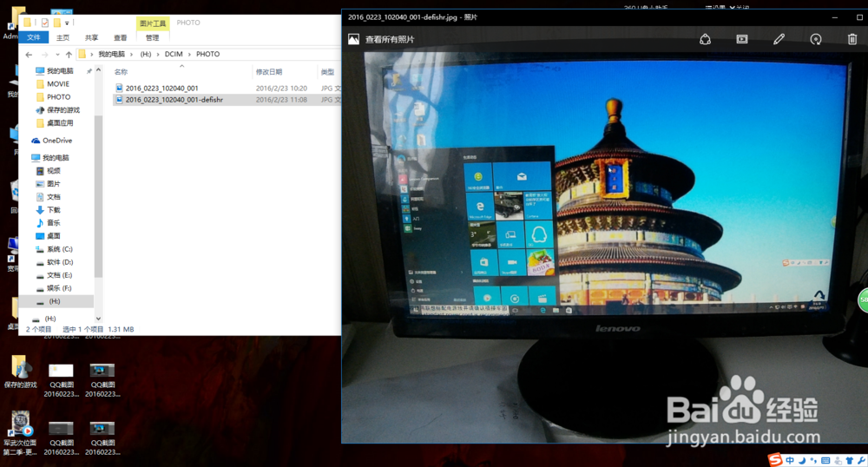Go forward in Explorer navigation
Viewport: 868px width, 467px height.
pos(45,54)
